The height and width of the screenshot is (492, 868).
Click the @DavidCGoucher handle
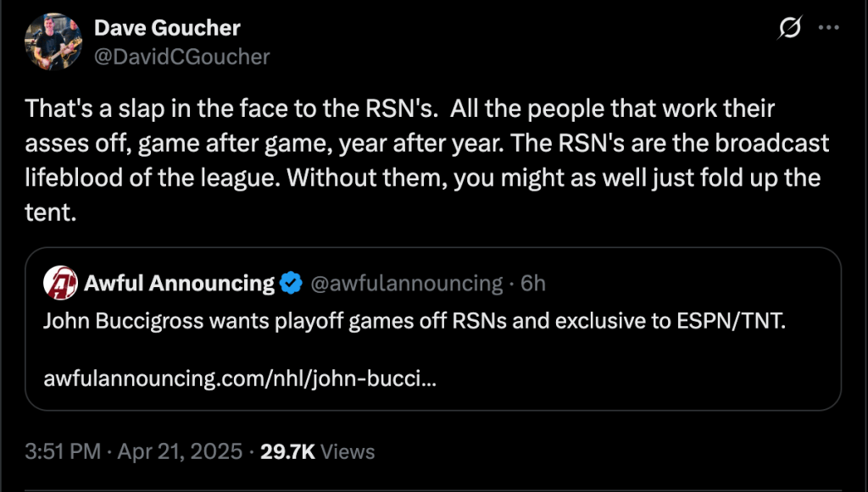[181, 57]
